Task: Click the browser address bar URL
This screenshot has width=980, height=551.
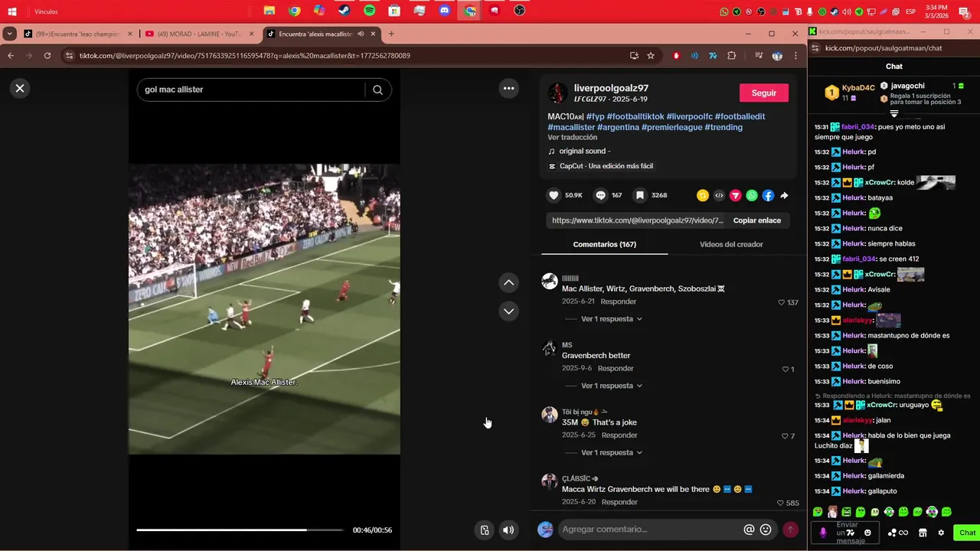Action: (x=245, y=56)
